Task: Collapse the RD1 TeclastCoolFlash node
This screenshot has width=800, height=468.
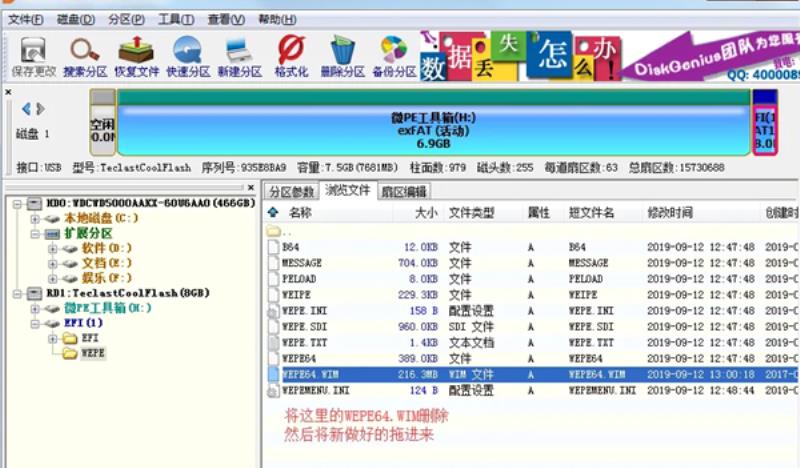Action: [x=17, y=293]
